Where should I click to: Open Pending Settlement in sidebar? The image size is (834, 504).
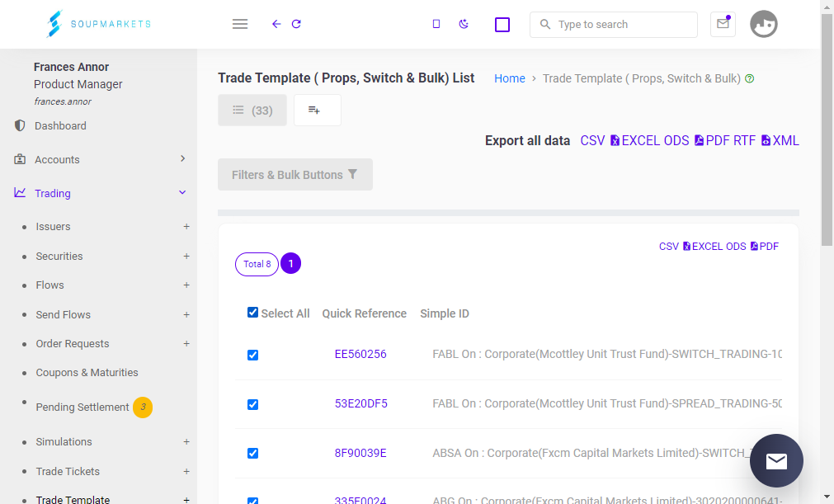coord(82,407)
